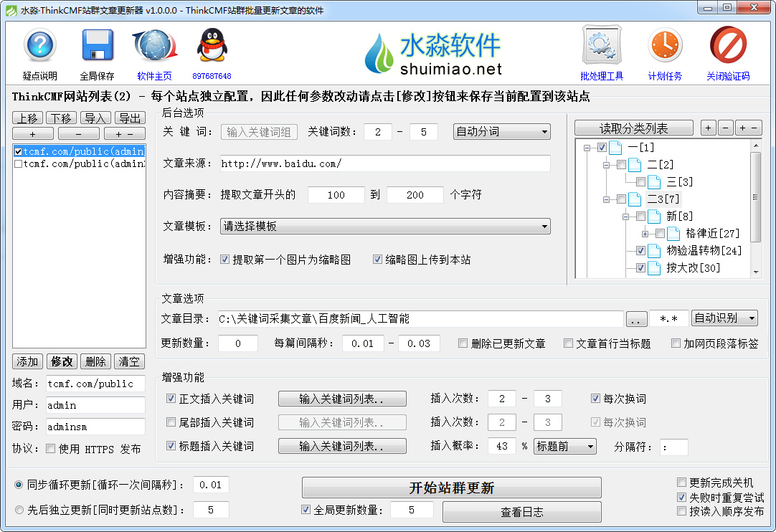Image resolution: width=776 pixels, height=532 pixels.
Task: Click the document icon of node 三[3]
Action: point(654,182)
